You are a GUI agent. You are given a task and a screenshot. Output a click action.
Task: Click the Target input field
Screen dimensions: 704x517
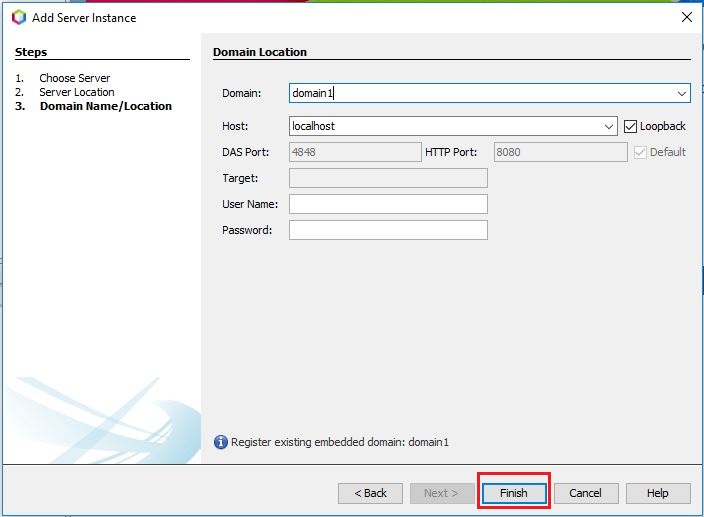388,178
